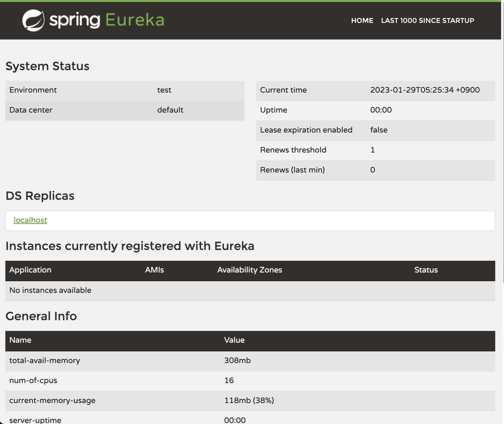Click the Data center default value
The width and height of the screenshot is (504, 424).
[170, 110]
